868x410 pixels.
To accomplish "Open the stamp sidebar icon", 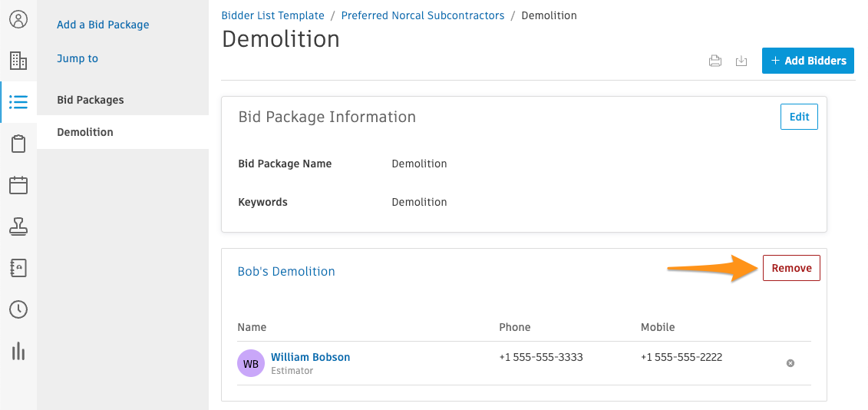I will (x=18, y=226).
